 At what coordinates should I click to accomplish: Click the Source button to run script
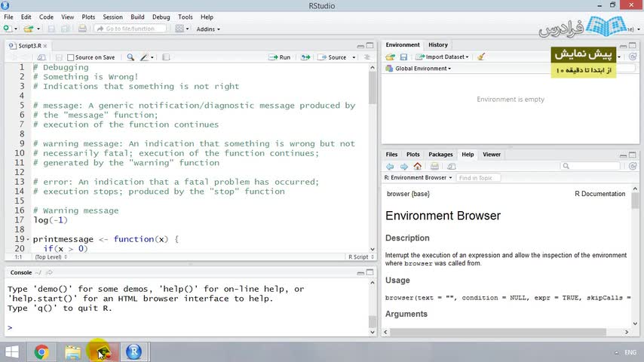tap(333, 57)
